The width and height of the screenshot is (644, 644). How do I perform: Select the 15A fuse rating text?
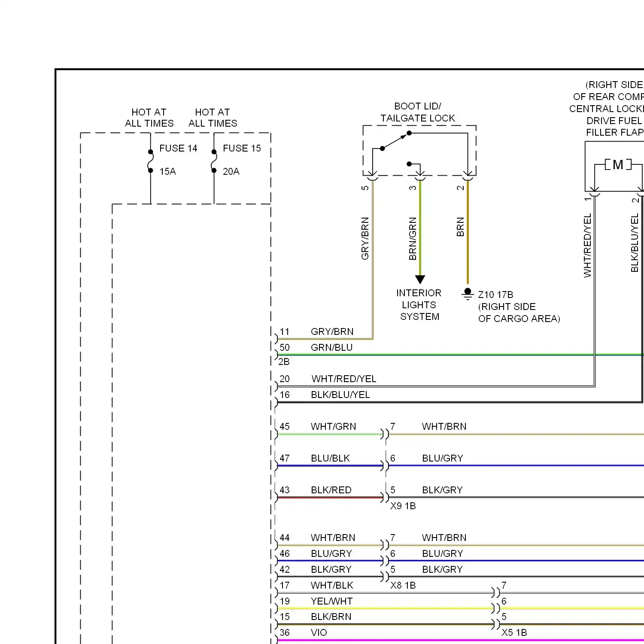[167, 171]
